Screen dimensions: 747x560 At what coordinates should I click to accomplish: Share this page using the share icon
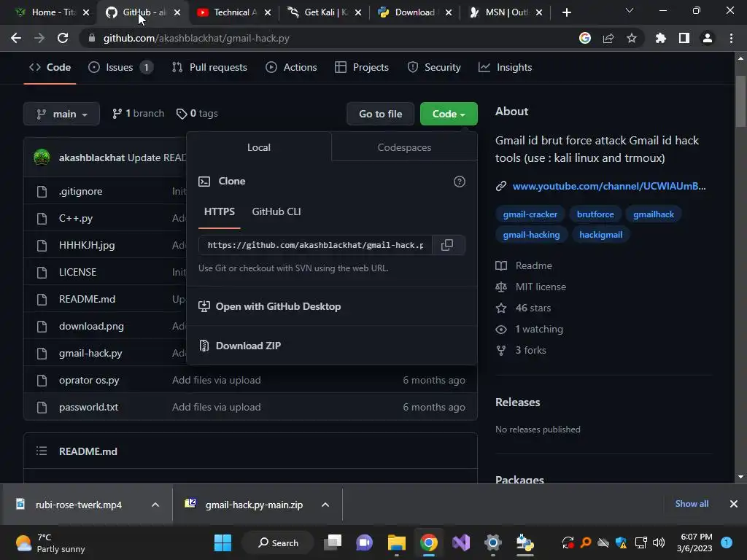(x=608, y=38)
